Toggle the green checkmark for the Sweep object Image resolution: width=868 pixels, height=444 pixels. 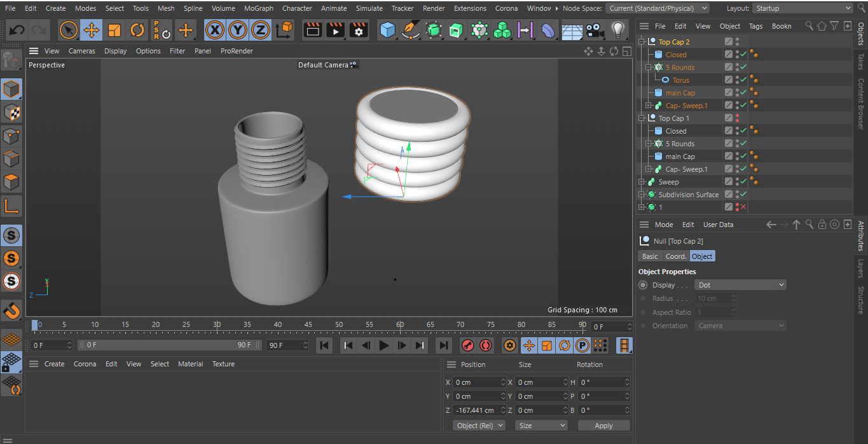pyautogui.click(x=743, y=182)
